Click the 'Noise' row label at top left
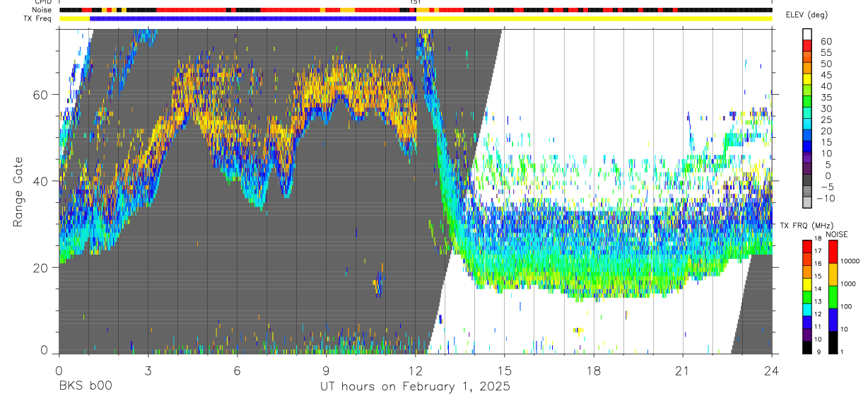The height and width of the screenshot is (401, 868). tap(41, 10)
